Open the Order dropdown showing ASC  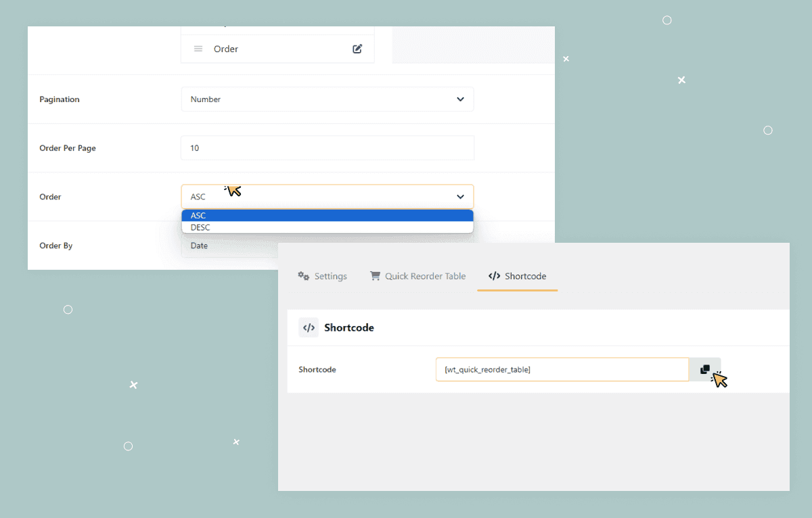click(x=328, y=197)
